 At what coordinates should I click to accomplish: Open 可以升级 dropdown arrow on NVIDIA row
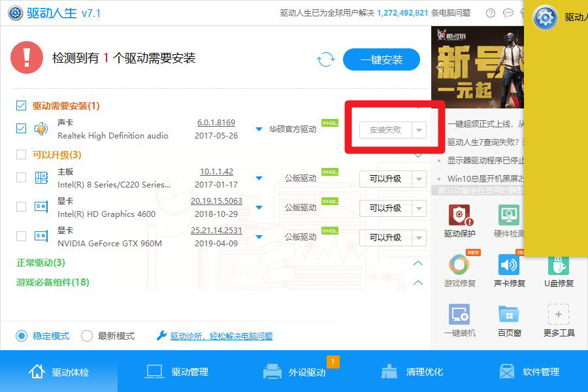(x=419, y=238)
